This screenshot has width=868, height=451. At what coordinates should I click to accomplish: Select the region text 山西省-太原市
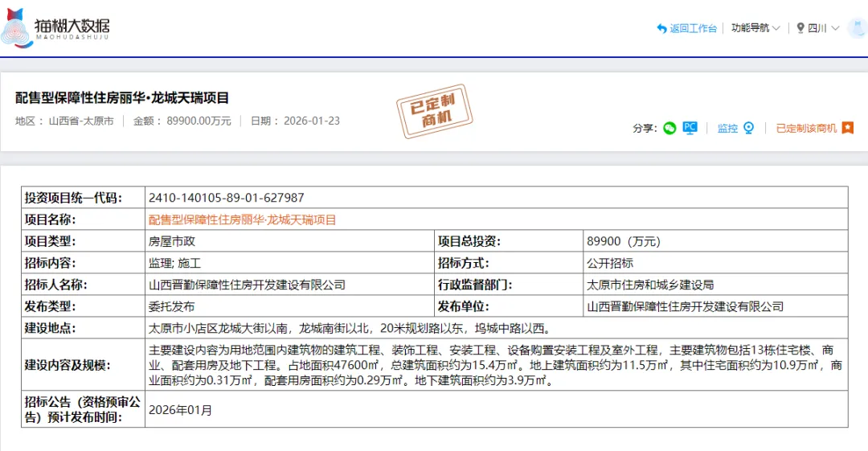81,121
